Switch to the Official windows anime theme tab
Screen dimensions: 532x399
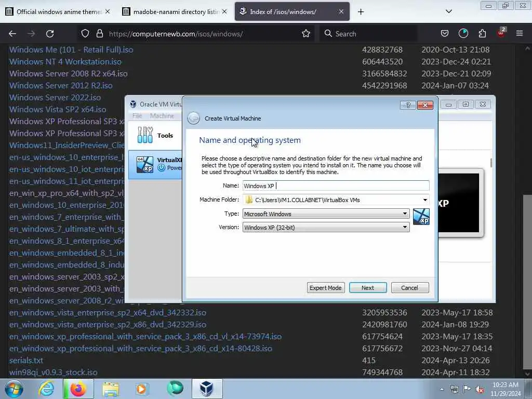pos(58,11)
